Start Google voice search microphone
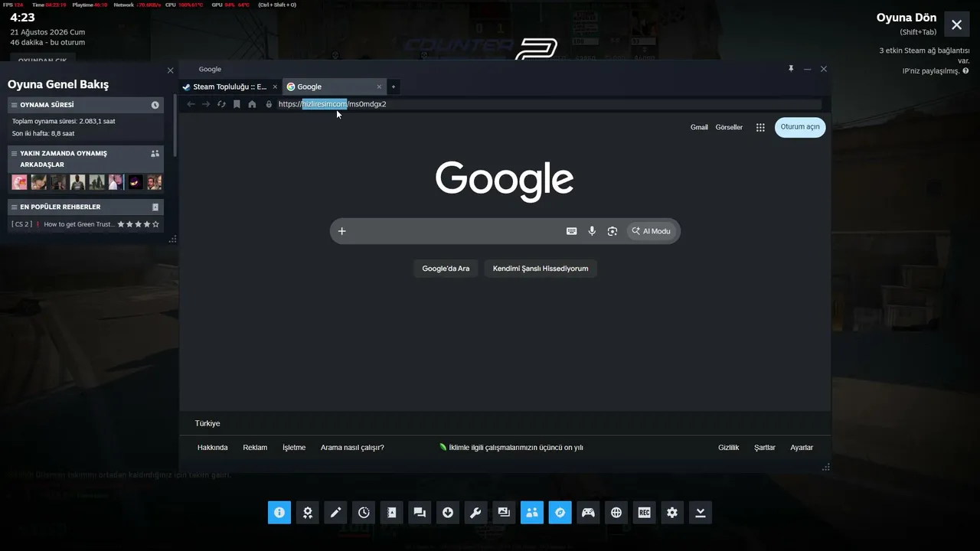This screenshot has width=980, height=551. pos(592,231)
